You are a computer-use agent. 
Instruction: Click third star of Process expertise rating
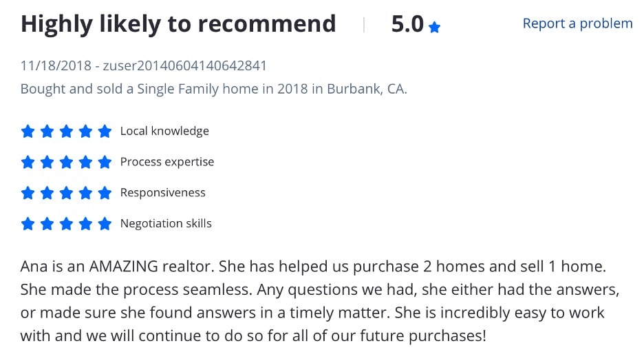66,162
